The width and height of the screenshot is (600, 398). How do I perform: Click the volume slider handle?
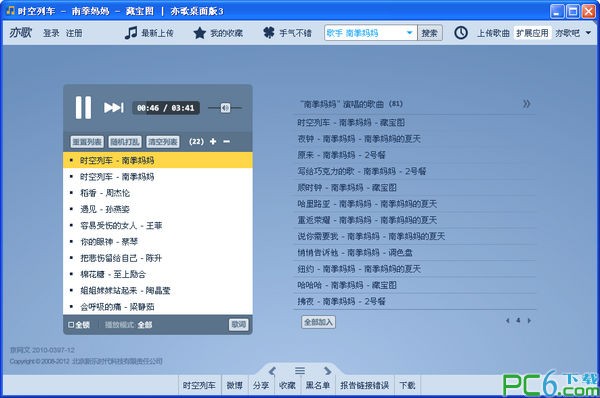(x=225, y=108)
